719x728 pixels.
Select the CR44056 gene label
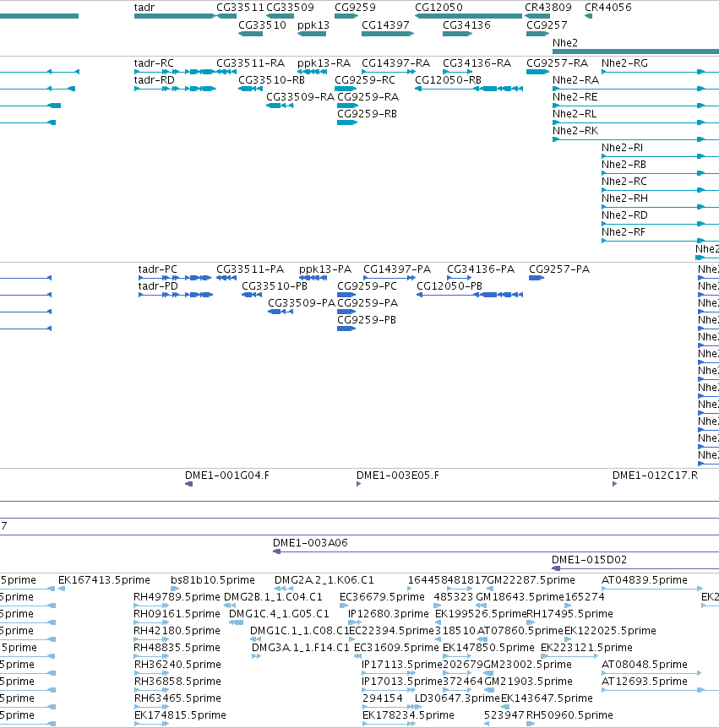point(608,8)
